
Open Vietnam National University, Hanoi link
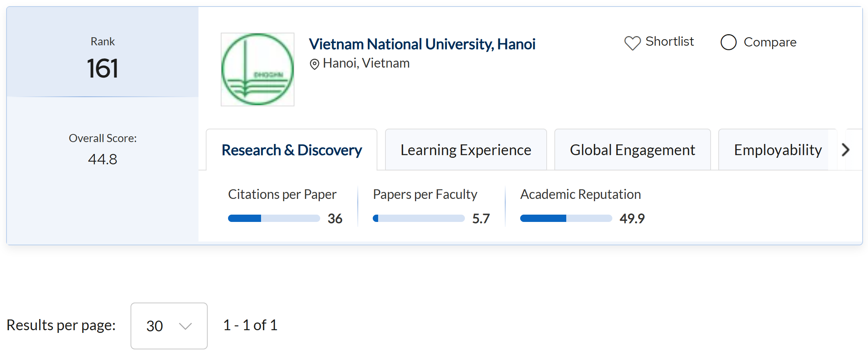pos(422,44)
